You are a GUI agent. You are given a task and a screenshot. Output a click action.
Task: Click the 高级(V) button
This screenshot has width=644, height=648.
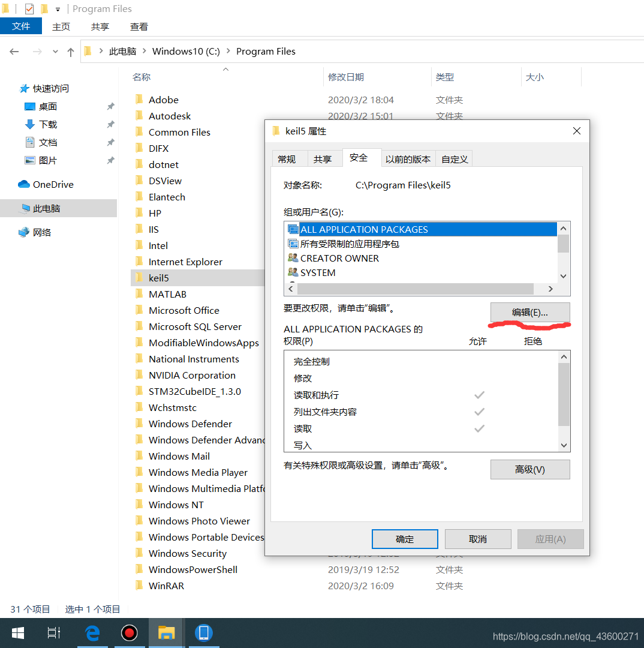(530, 469)
